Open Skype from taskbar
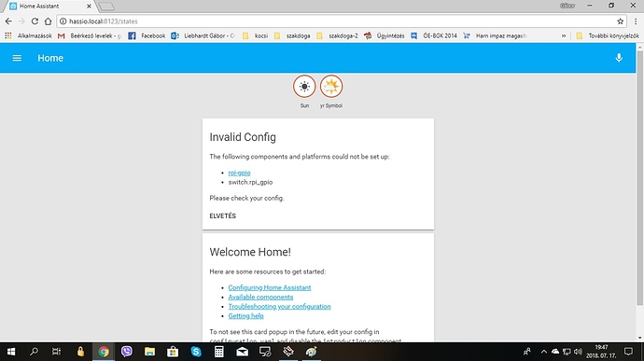The height and width of the screenshot is (361, 644). coord(196,352)
